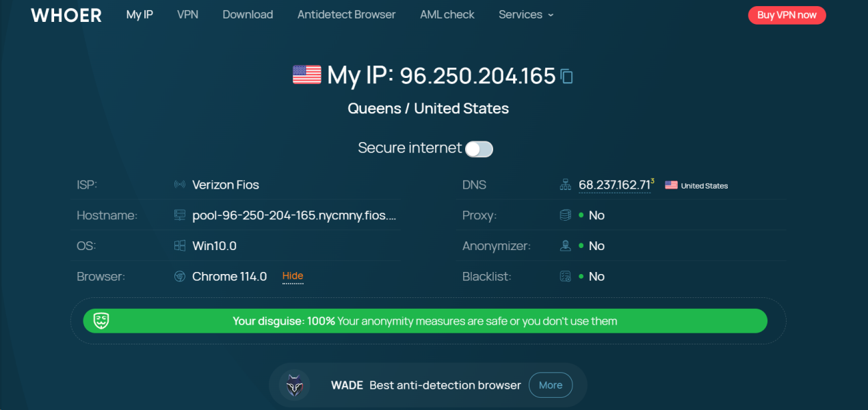Screen dimensions: 868x410
Task: Click the DNS address 68.237.162.71
Action: coord(614,185)
